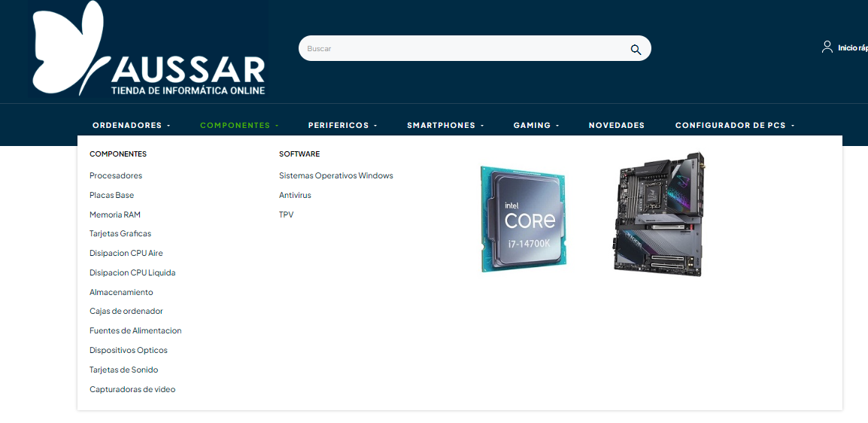Open Disipacion CPU Liquida category
Viewport: 868px width, 423px height.
[132, 272]
